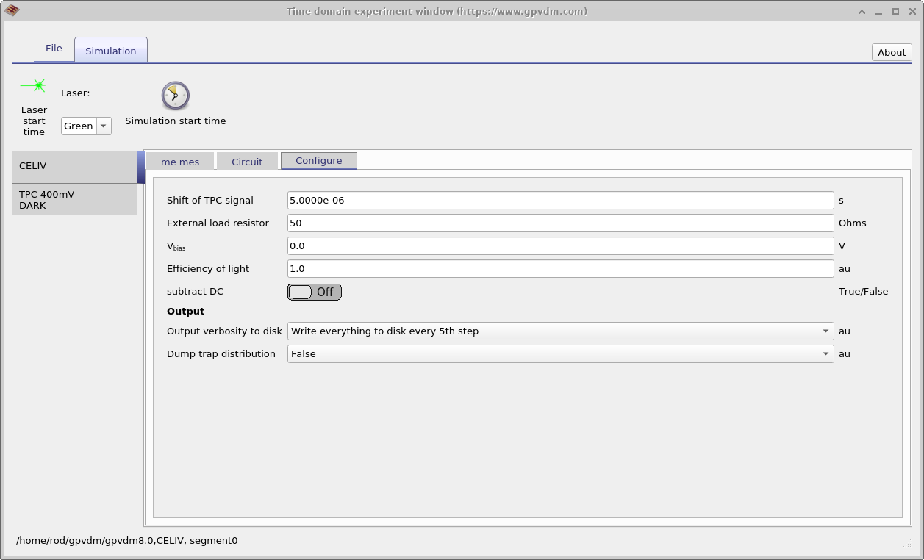Click the Vbias input field
The height and width of the screenshot is (560, 924).
(x=560, y=245)
